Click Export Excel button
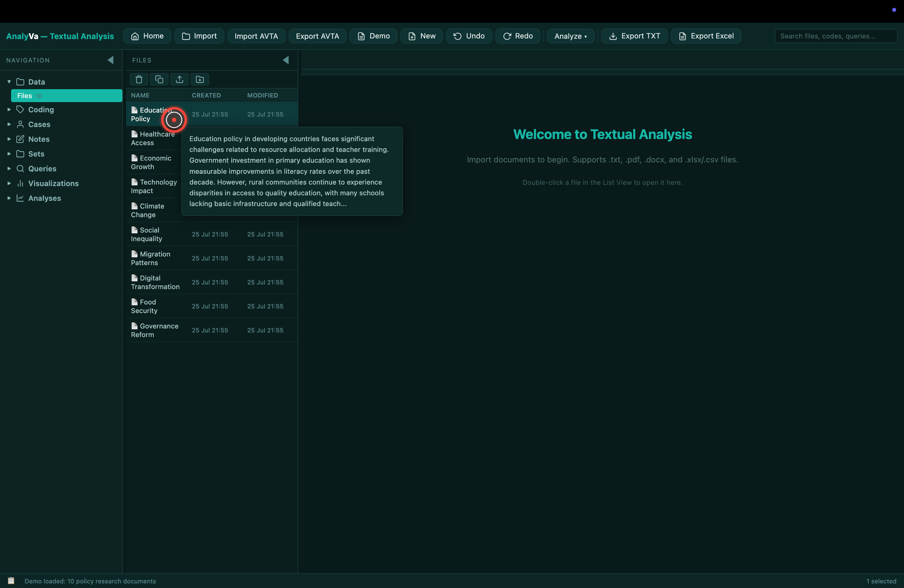Image resolution: width=904 pixels, height=588 pixels. [x=706, y=36]
